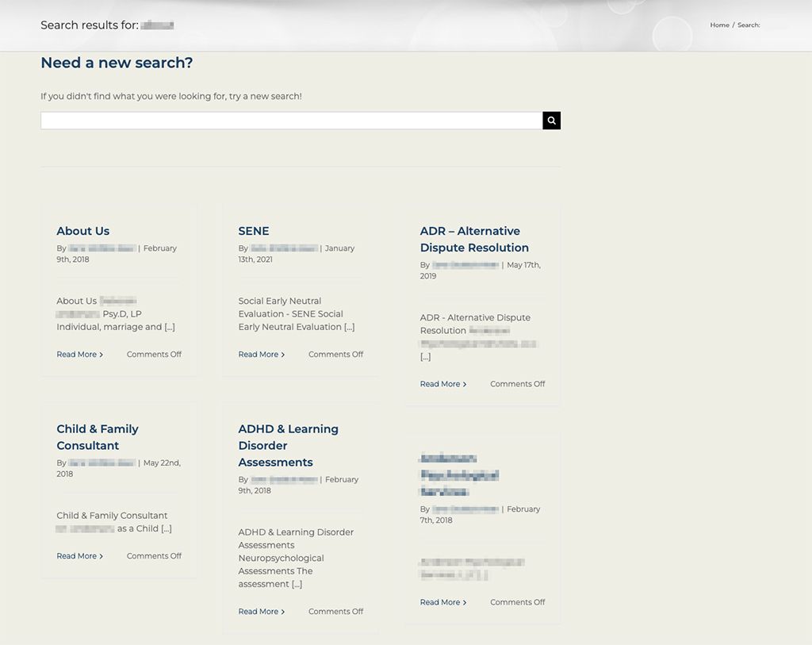Click the author name on About Us post

click(102, 248)
